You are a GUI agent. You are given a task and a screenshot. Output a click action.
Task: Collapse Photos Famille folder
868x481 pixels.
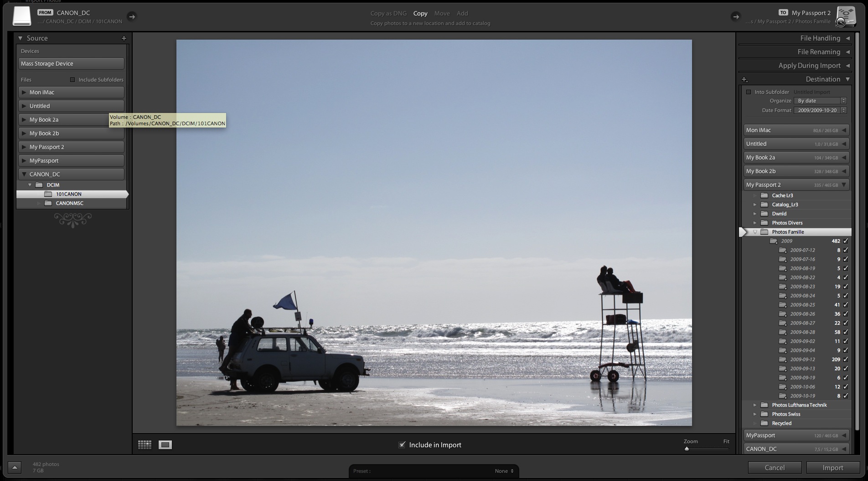coord(755,232)
